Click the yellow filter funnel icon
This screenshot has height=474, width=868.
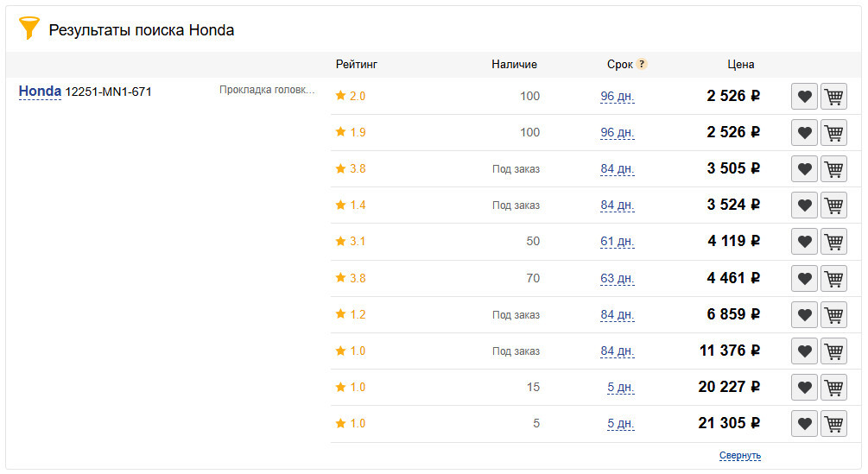click(29, 28)
